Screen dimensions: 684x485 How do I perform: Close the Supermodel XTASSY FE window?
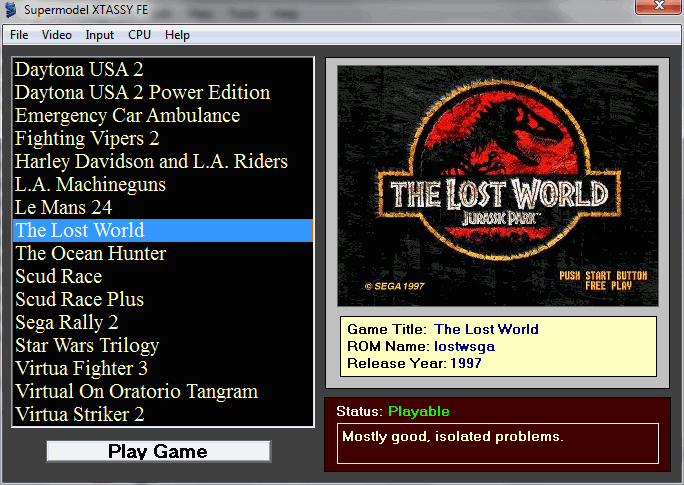pyautogui.click(x=659, y=6)
